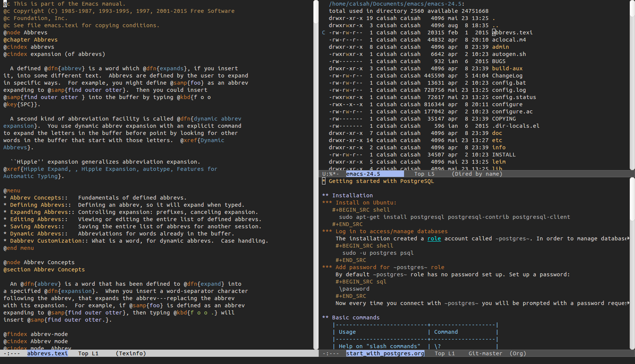Open aclocal.m4 file in Dired
This screenshot has height=364, width=635.
(509, 40)
